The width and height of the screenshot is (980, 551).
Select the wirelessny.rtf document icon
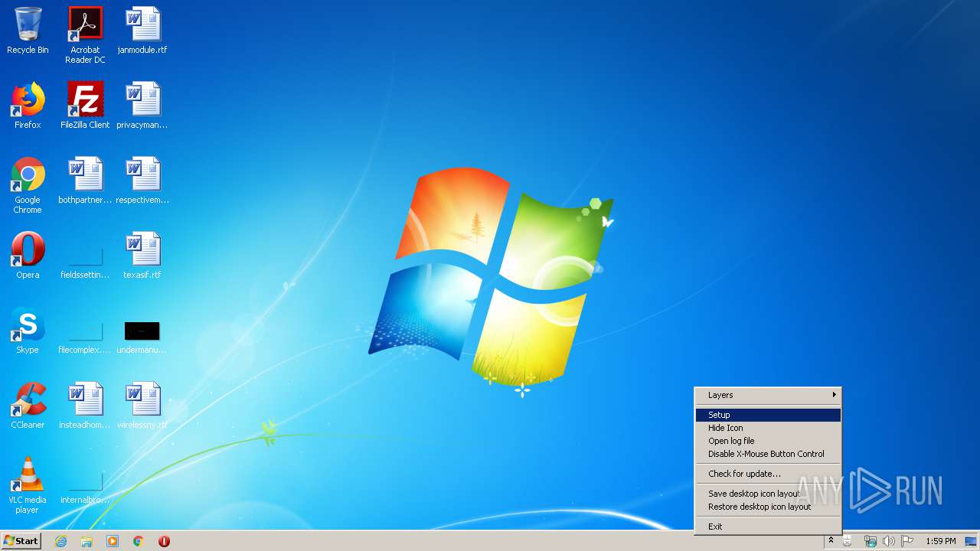pyautogui.click(x=142, y=406)
